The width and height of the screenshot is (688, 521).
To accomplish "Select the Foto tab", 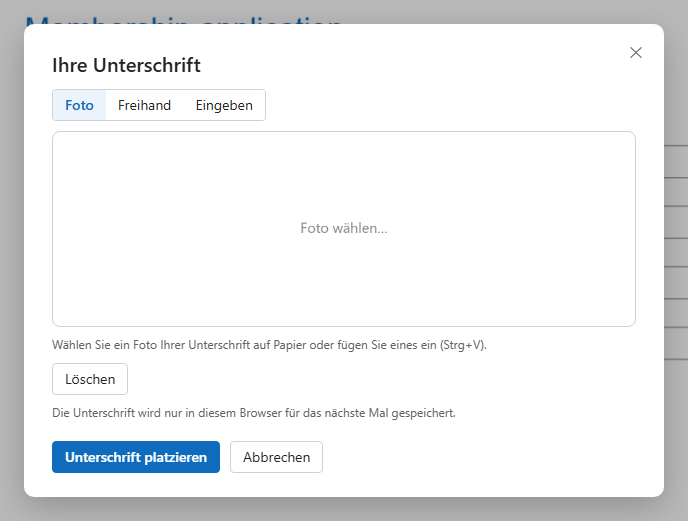I will click(79, 105).
